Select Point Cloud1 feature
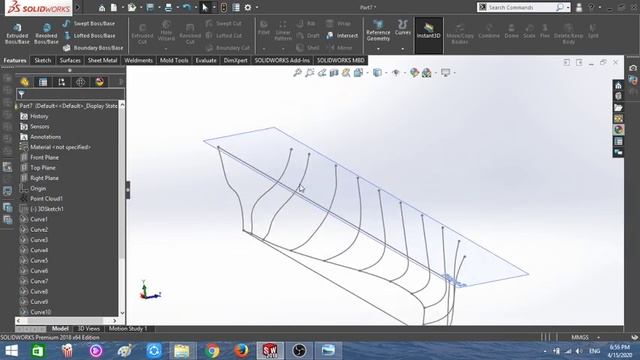 (46, 199)
